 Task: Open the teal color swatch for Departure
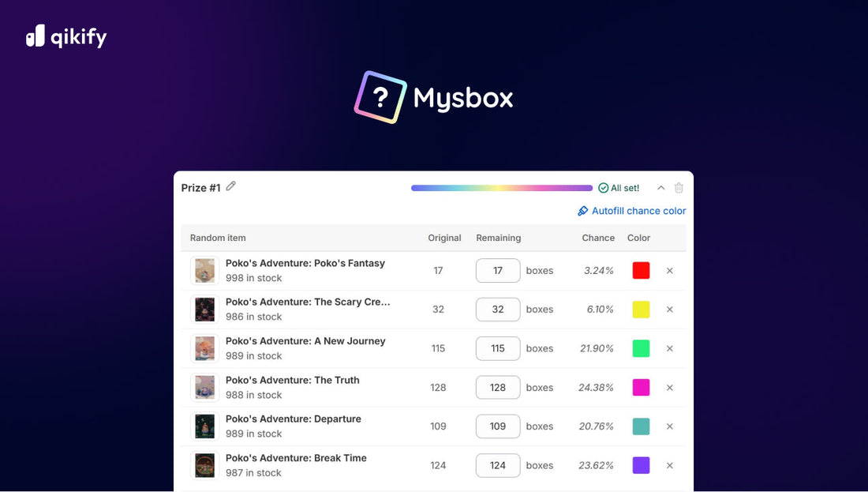coord(641,426)
